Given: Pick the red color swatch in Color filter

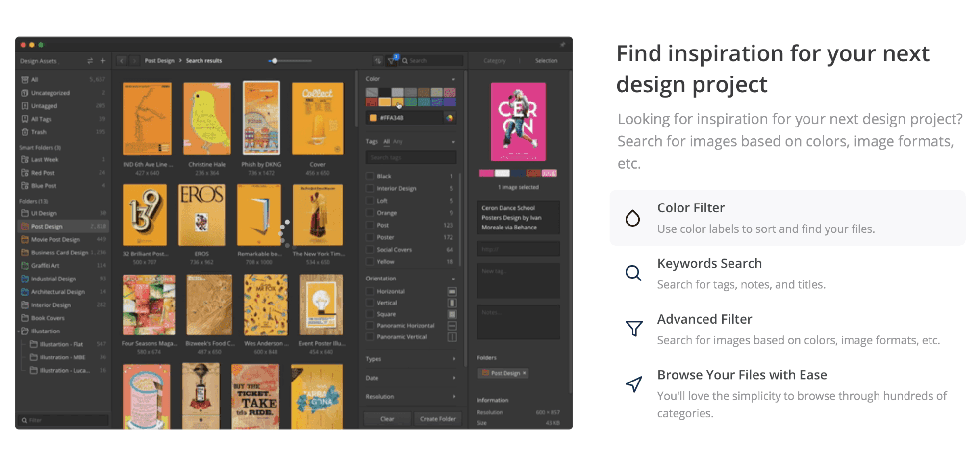Looking at the screenshot, I should point(372,102).
